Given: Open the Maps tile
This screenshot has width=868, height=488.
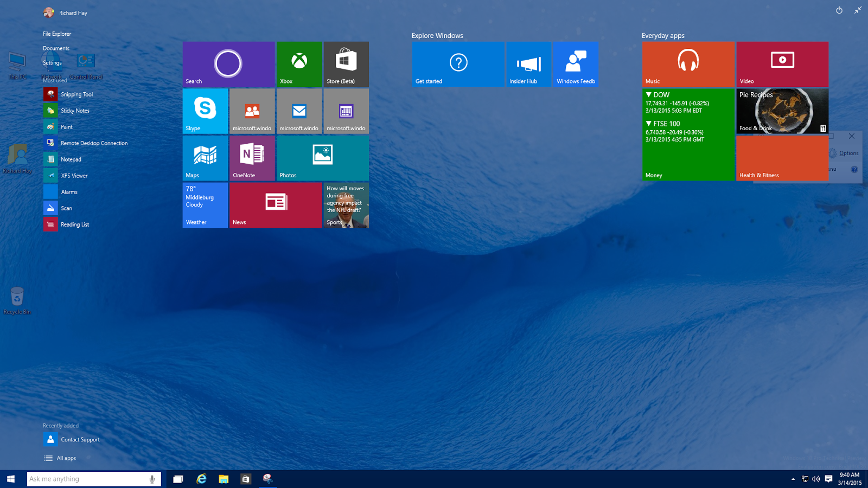Looking at the screenshot, I should (205, 158).
